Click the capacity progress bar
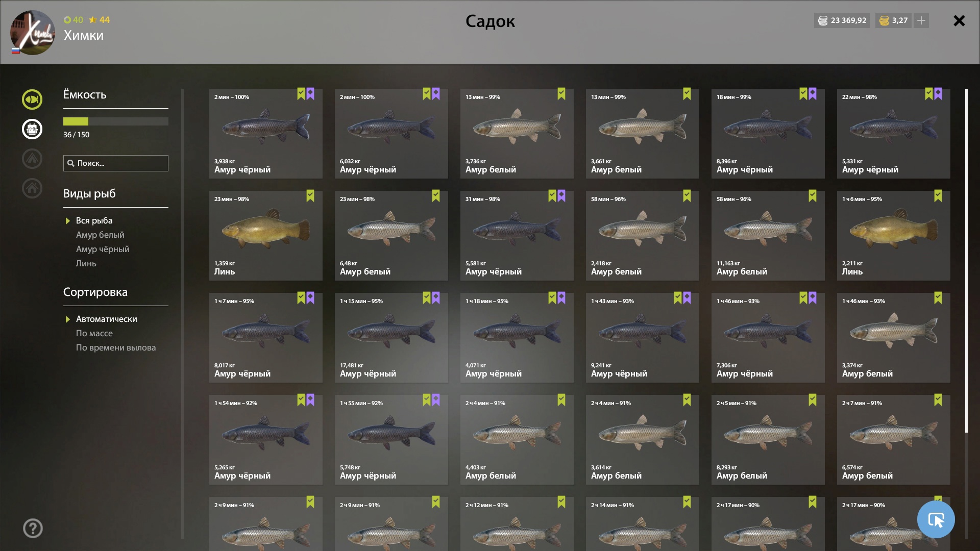Image resolution: width=980 pixels, height=551 pixels. [x=116, y=121]
